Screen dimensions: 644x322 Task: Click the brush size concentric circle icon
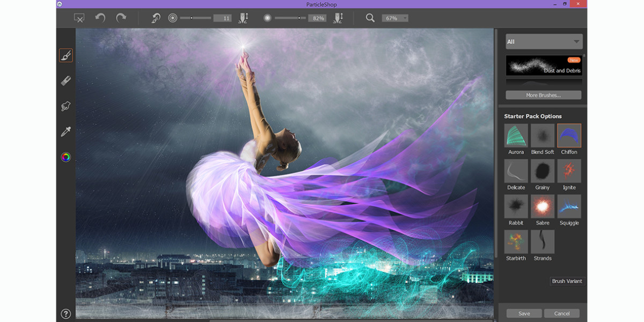click(x=173, y=18)
